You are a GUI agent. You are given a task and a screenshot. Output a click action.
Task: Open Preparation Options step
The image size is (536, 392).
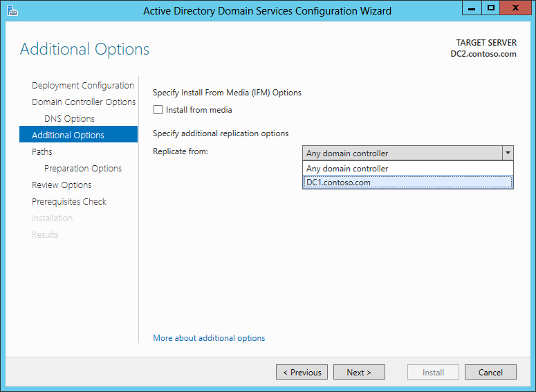(83, 169)
